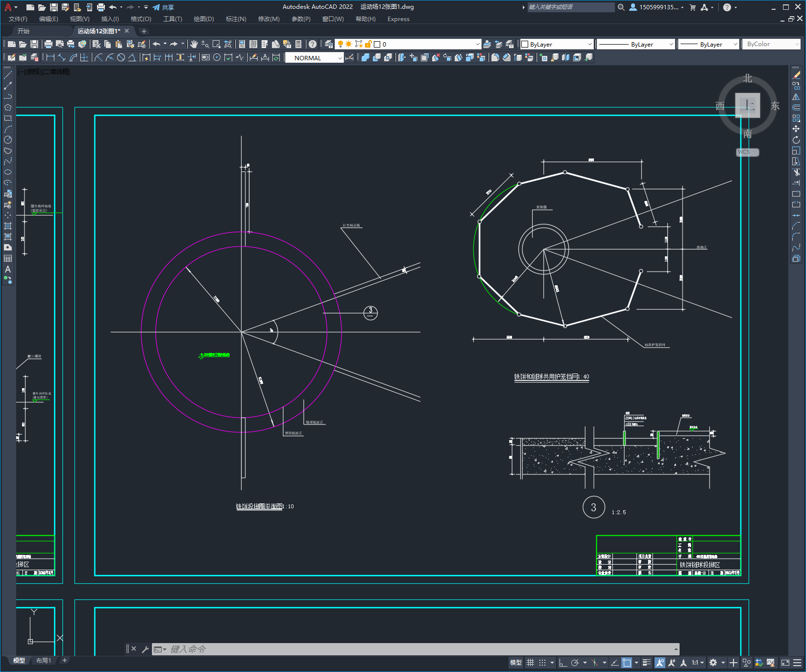
Task: Select the Rotate modify tool
Action: [796, 140]
